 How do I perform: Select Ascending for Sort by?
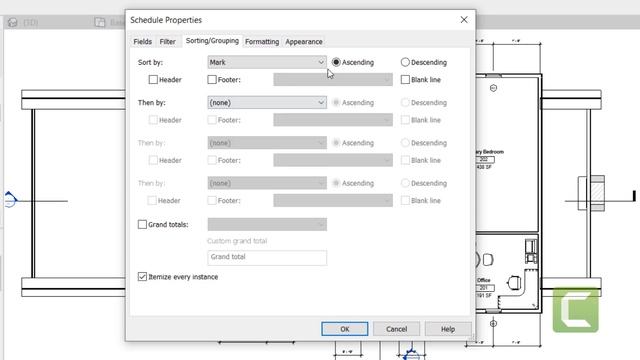click(336, 62)
